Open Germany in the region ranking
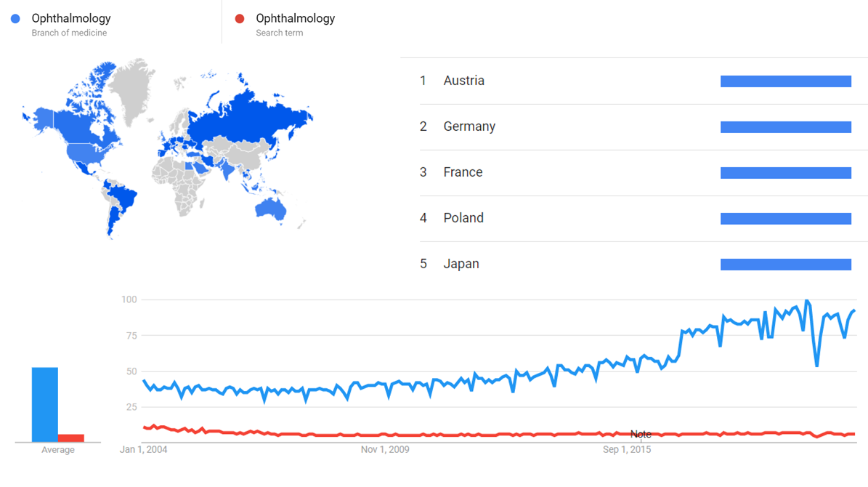Screen dimensions: 868x487 tap(469, 126)
